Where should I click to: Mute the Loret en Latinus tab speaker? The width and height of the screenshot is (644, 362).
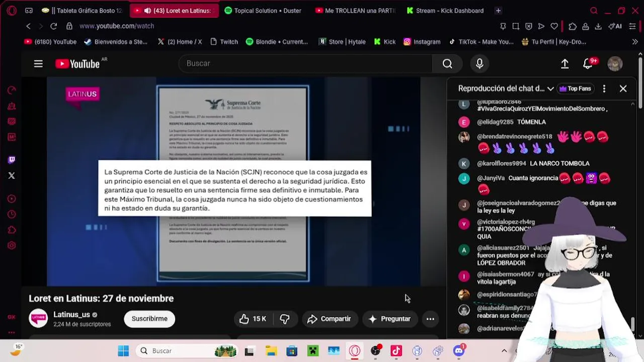[147, 11]
